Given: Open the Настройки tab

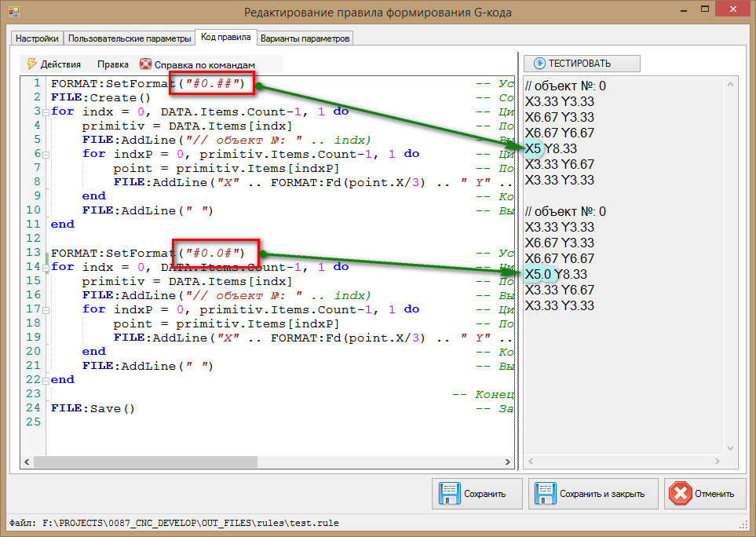Looking at the screenshot, I should [37, 38].
